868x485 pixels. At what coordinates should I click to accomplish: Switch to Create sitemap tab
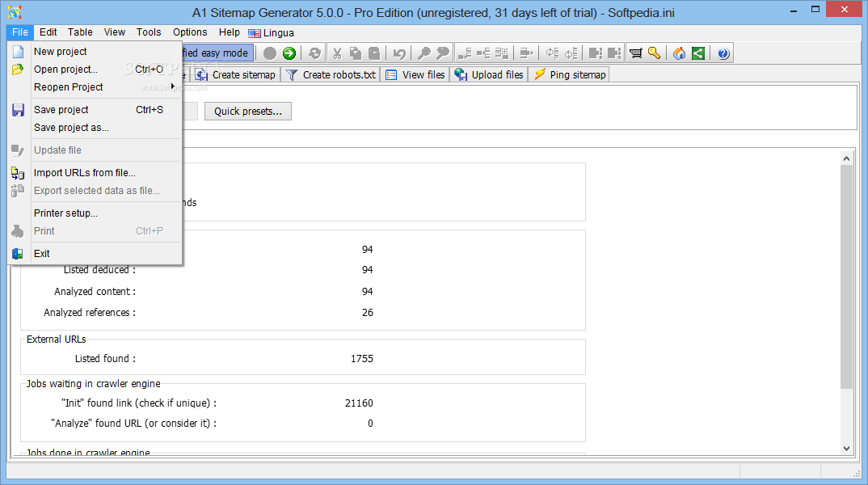pos(236,74)
